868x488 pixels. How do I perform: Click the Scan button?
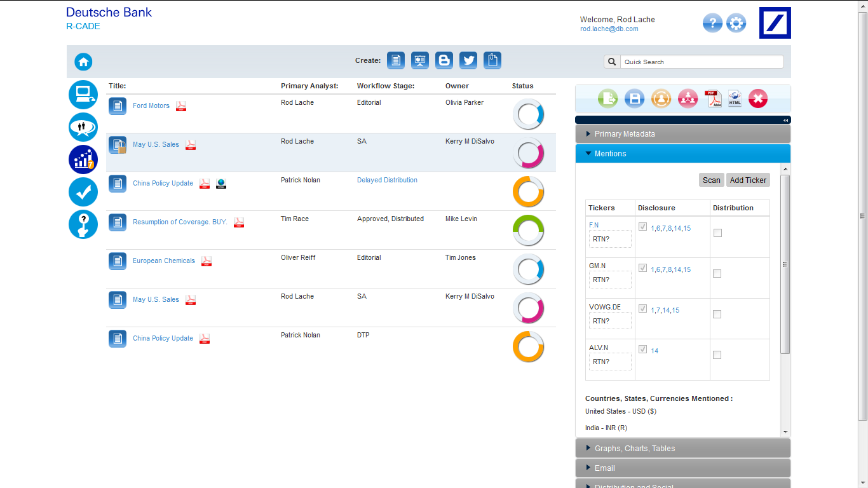click(x=712, y=180)
